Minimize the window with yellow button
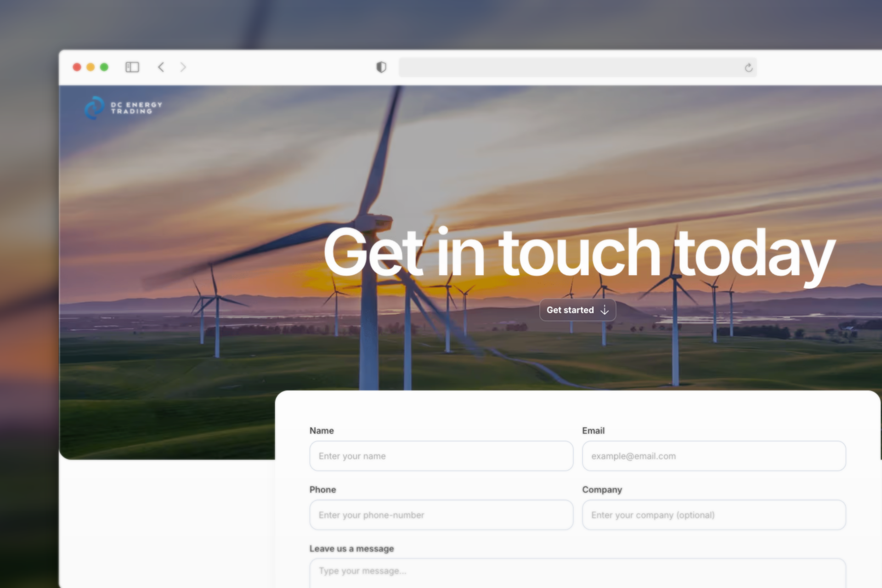 tap(90, 67)
